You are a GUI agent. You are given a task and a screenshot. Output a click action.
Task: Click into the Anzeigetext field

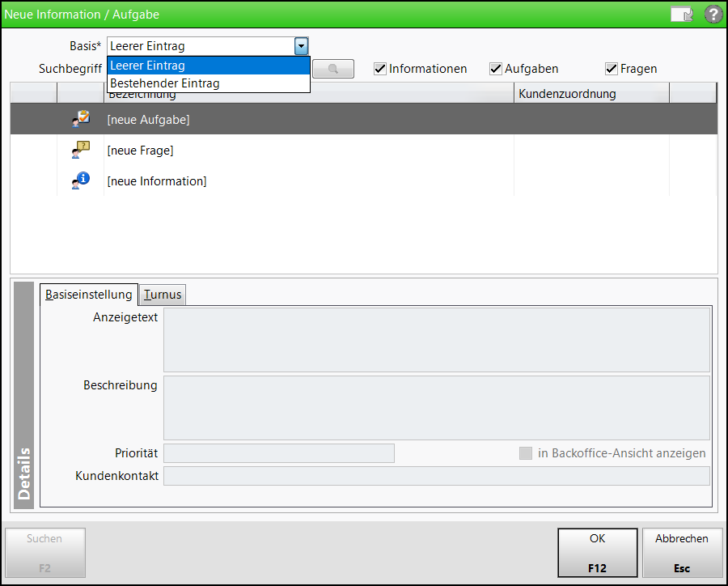(x=437, y=339)
